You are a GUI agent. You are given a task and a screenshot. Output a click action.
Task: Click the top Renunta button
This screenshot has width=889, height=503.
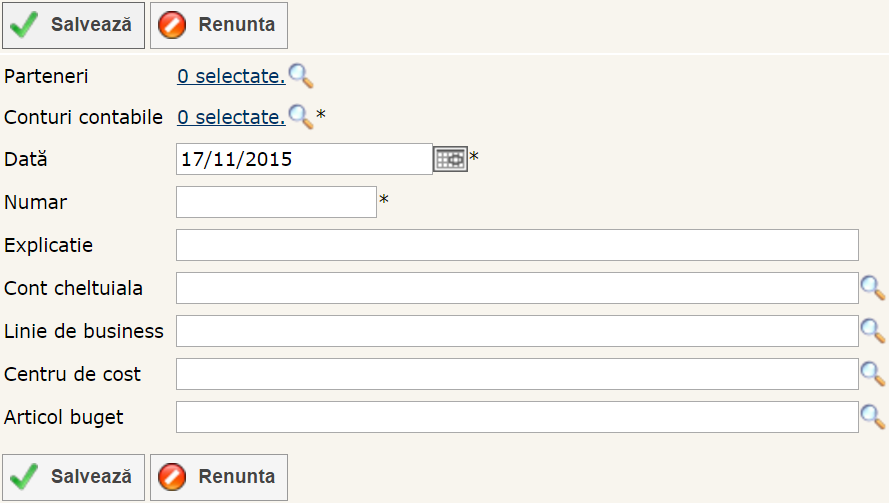[219, 25]
